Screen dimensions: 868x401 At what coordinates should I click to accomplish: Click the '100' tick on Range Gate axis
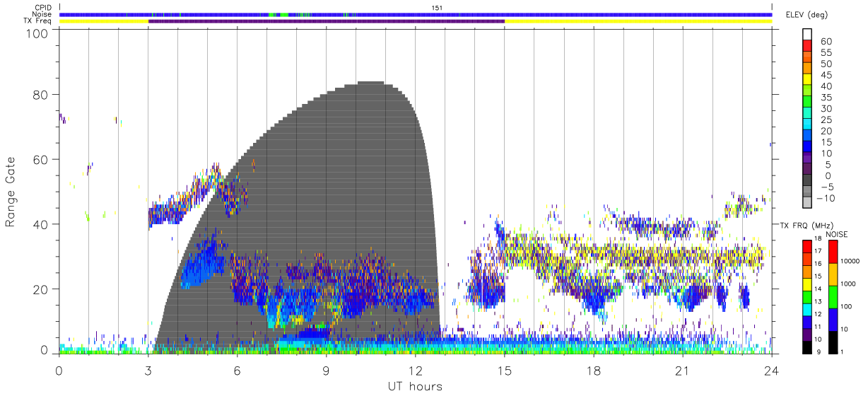[36, 33]
